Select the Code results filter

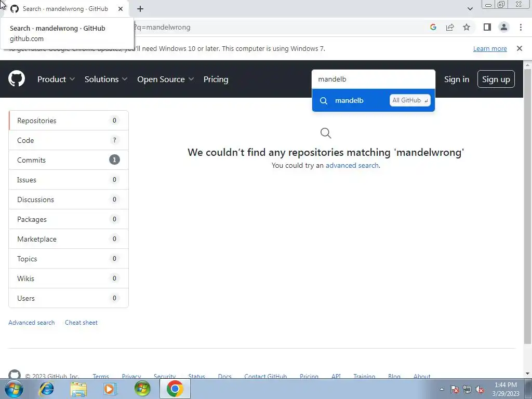tap(69, 140)
